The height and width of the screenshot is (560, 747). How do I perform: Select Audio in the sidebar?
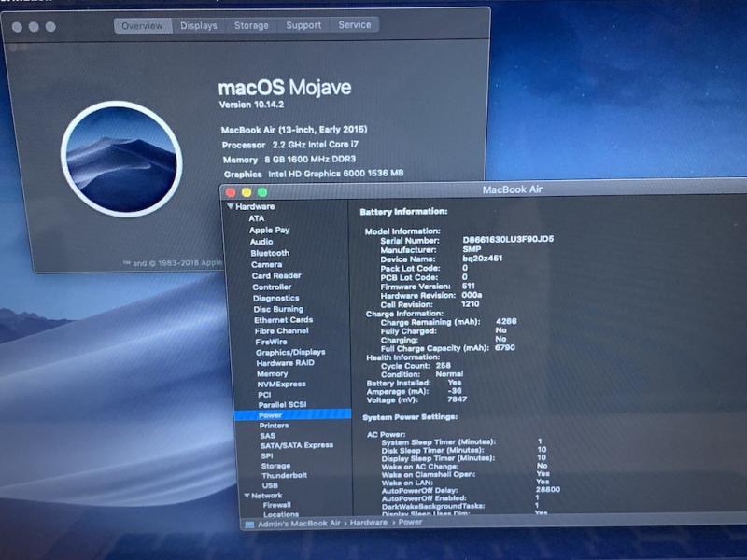click(261, 242)
